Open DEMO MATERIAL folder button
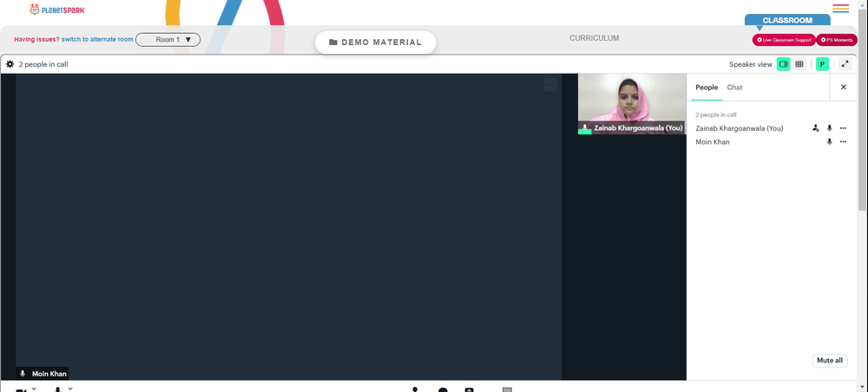Viewport: 868px width, 392px height. tap(375, 42)
